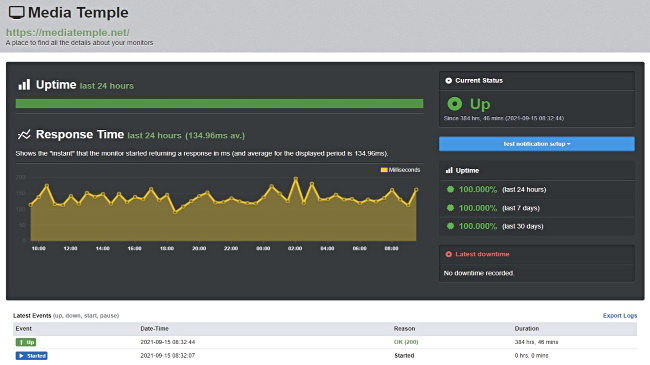Click the red Latest downtime icon
650x365 pixels.
click(449, 254)
